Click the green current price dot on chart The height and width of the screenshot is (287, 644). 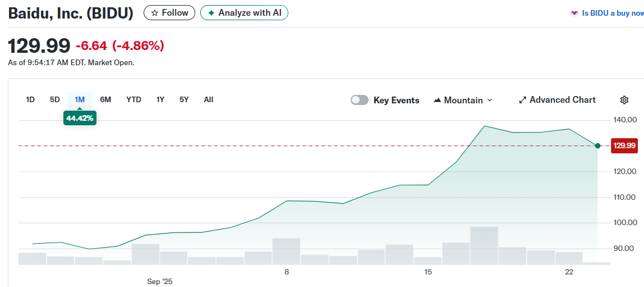(x=597, y=145)
